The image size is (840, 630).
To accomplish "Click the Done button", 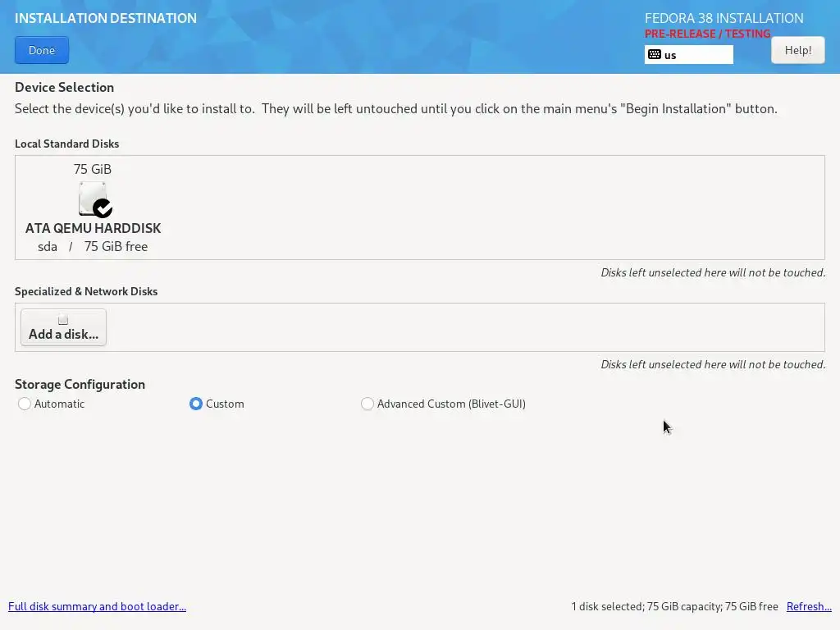I will (42, 50).
